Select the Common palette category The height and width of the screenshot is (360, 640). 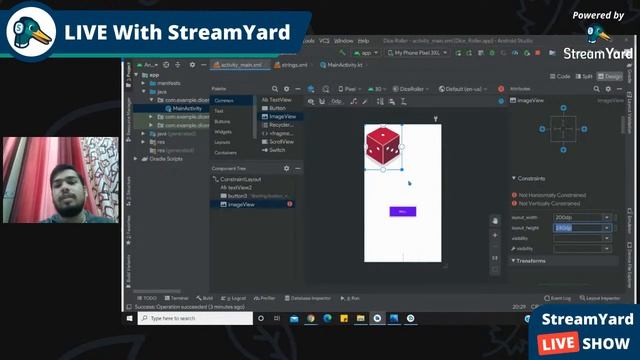pos(231,100)
